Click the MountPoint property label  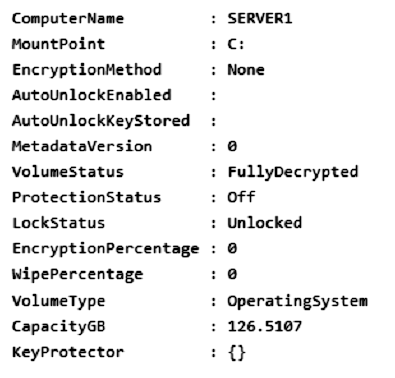click(58, 44)
